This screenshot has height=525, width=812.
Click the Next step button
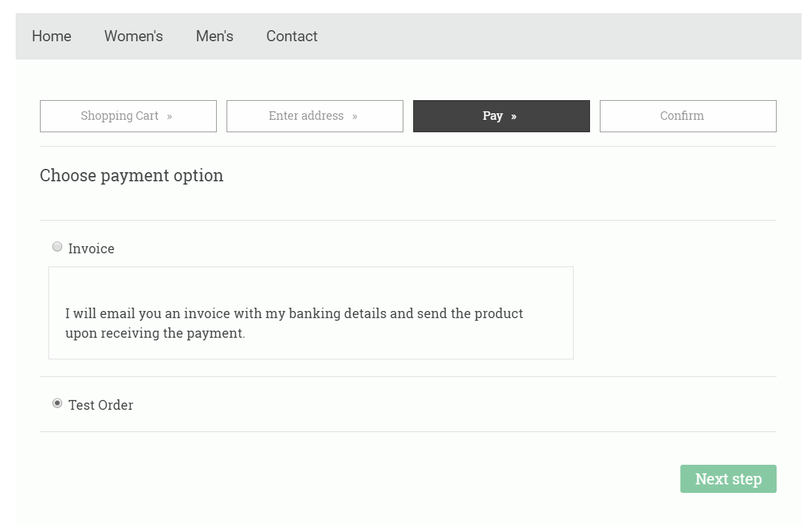pos(728,479)
